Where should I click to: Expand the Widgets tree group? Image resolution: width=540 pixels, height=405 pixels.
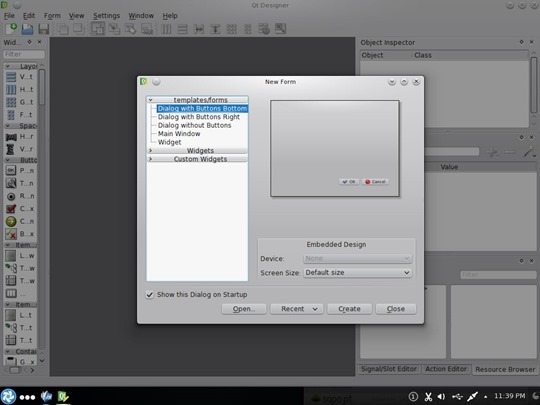(150, 150)
